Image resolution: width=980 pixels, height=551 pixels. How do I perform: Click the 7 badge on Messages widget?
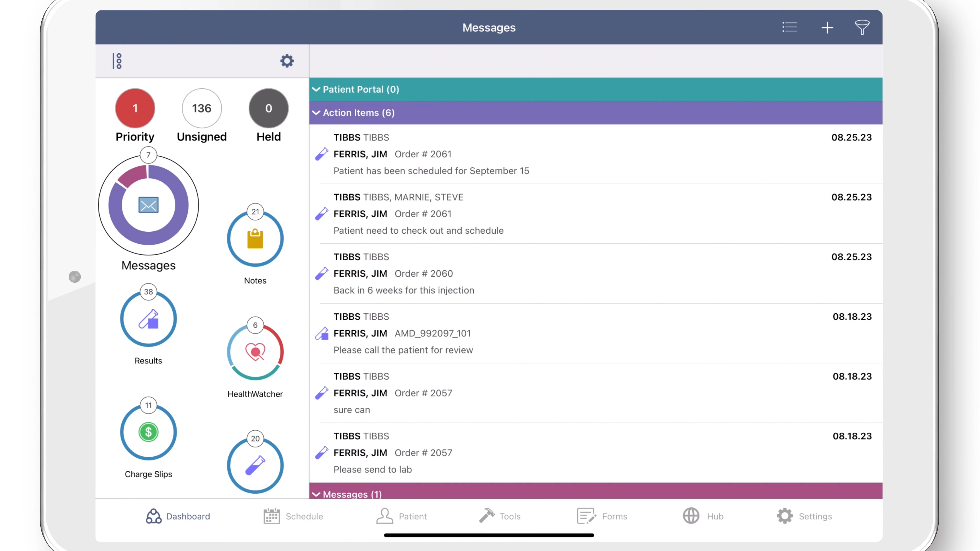[x=148, y=155]
